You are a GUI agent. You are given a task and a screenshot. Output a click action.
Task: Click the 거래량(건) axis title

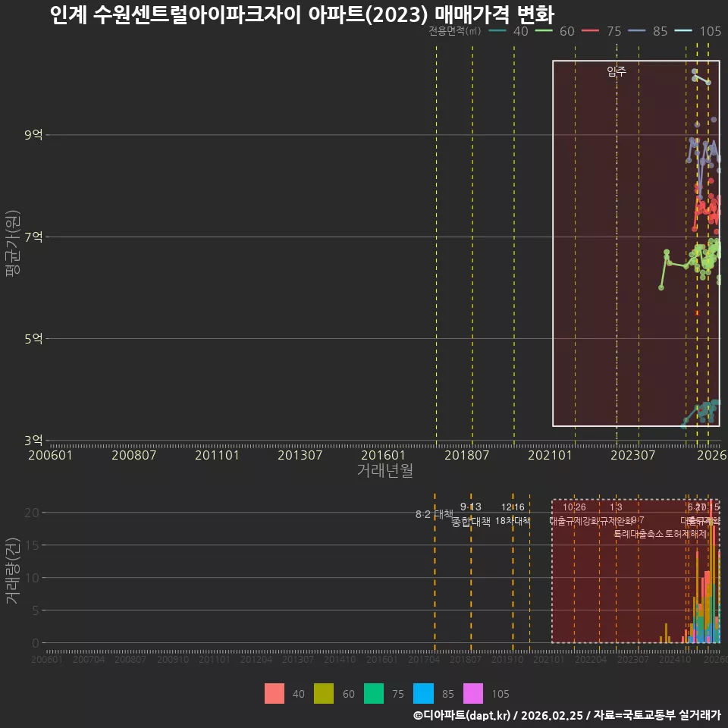point(13,571)
